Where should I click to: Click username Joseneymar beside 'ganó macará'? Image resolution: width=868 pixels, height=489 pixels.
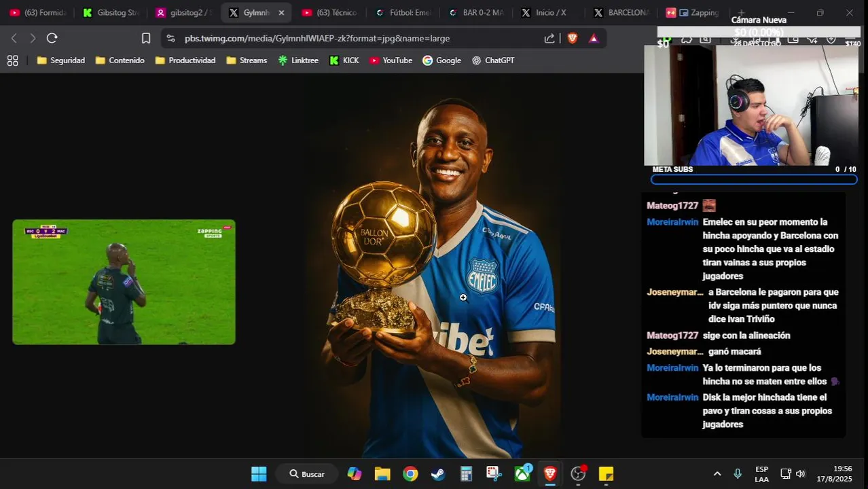pos(675,352)
